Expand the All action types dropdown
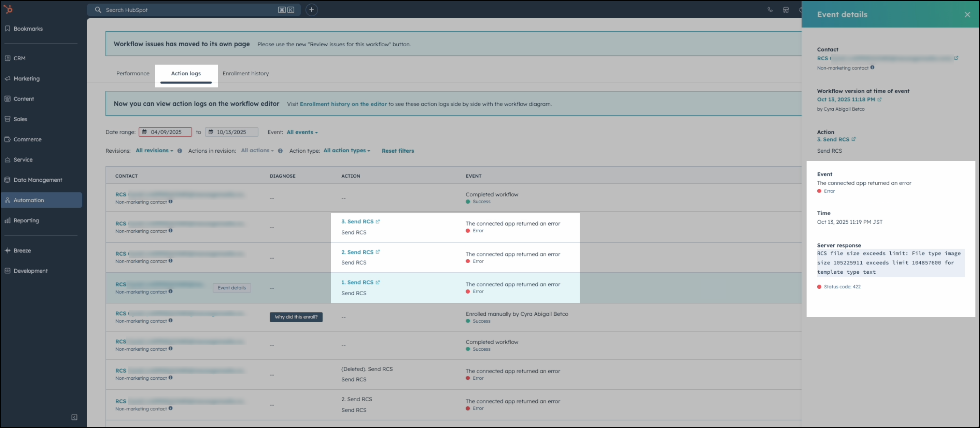The width and height of the screenshot is (980, 428). point(346,150)
